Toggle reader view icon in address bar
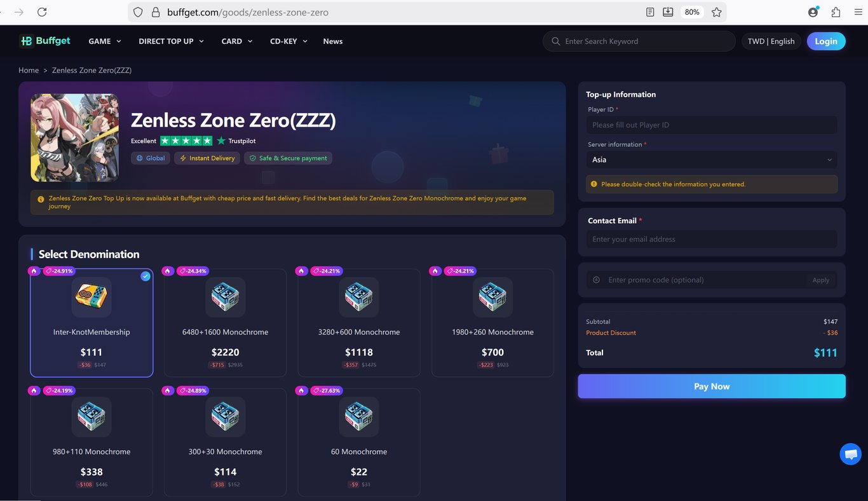Screen dimensions: 868x501 [x=650, y=12]
